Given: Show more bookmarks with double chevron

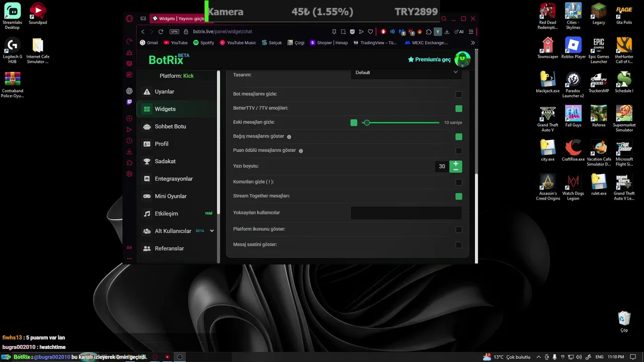Looking at the screenshot, I should point(473,43).
